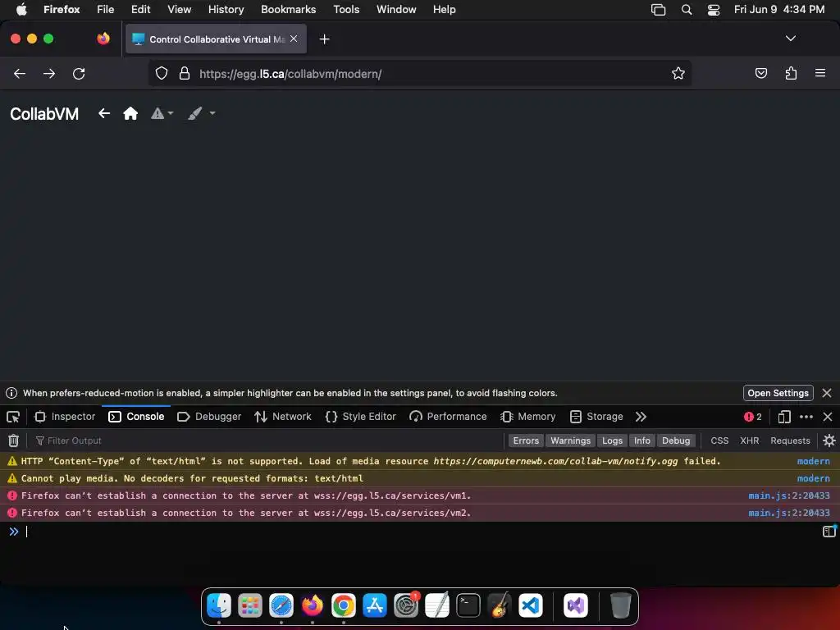
Task: Switch to the Style Editor tab
Action: 361,416
